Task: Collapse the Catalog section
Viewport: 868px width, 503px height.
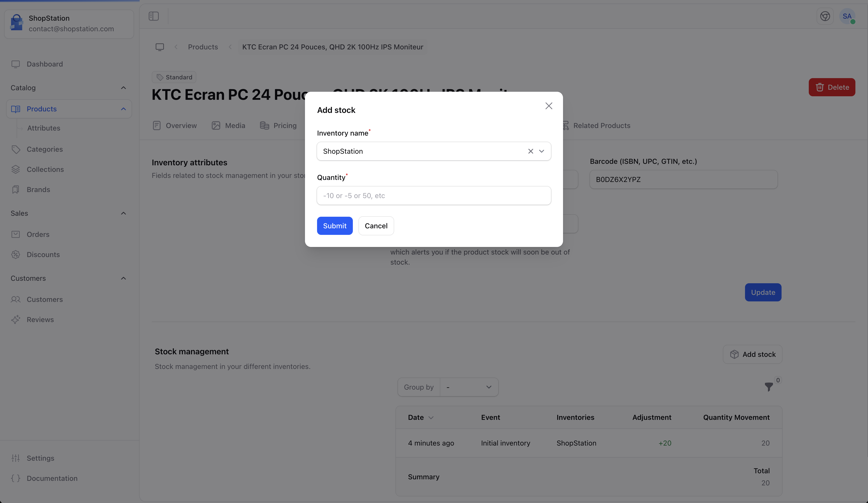Action: 123,88
